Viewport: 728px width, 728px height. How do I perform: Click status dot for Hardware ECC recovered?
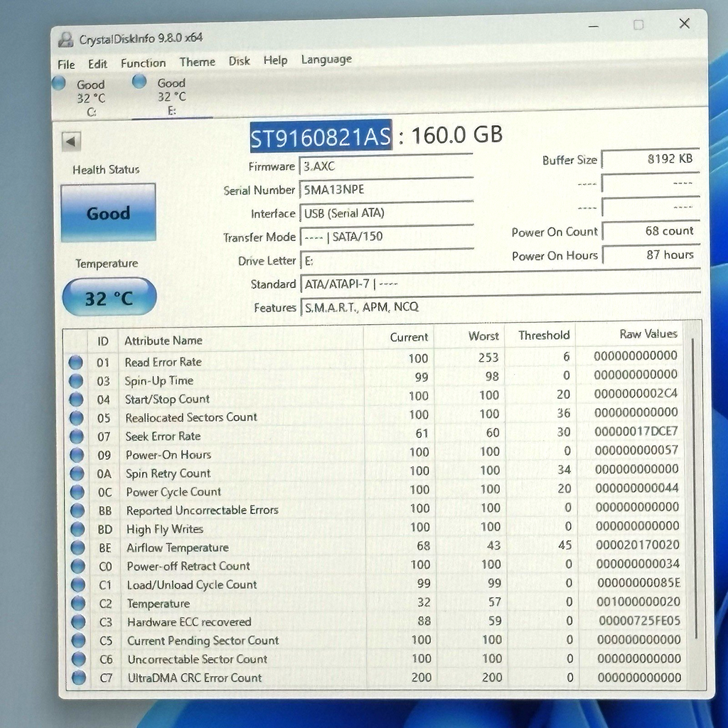click(x=78, y=622)
